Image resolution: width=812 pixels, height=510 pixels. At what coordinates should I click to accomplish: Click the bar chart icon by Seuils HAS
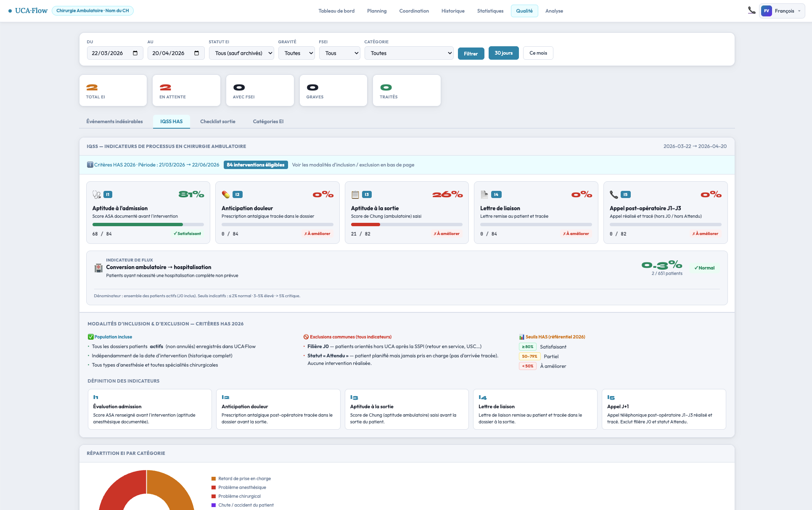[x=522, y=337]
